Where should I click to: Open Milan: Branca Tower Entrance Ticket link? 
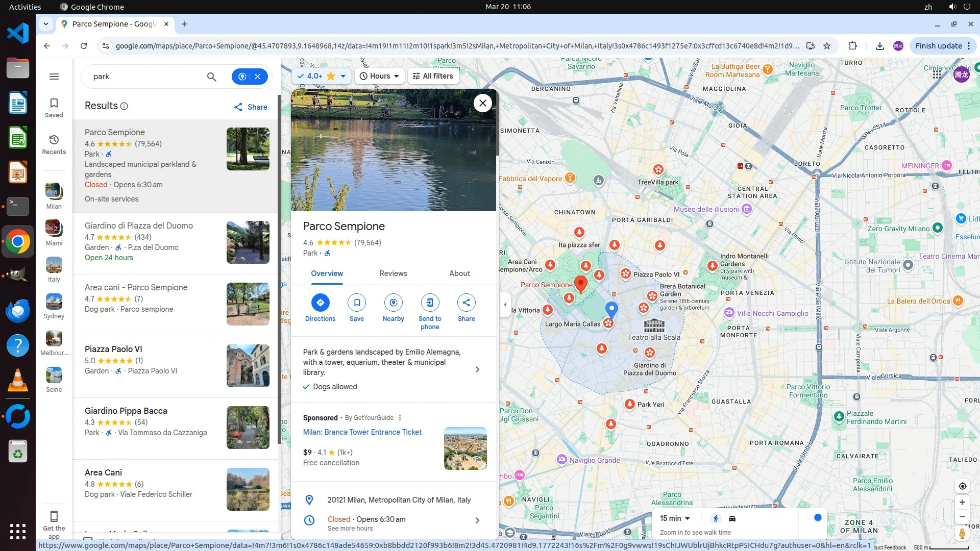tap(362, 432)
